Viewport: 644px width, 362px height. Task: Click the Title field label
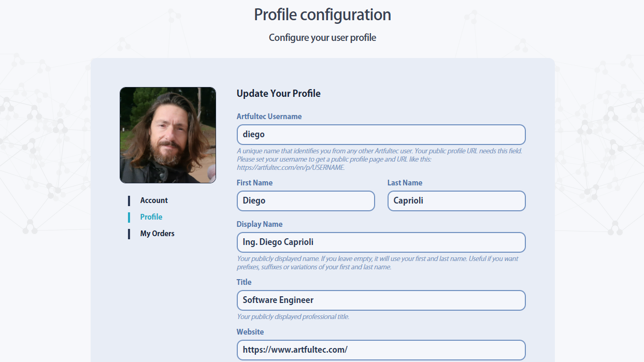(244, 282)
